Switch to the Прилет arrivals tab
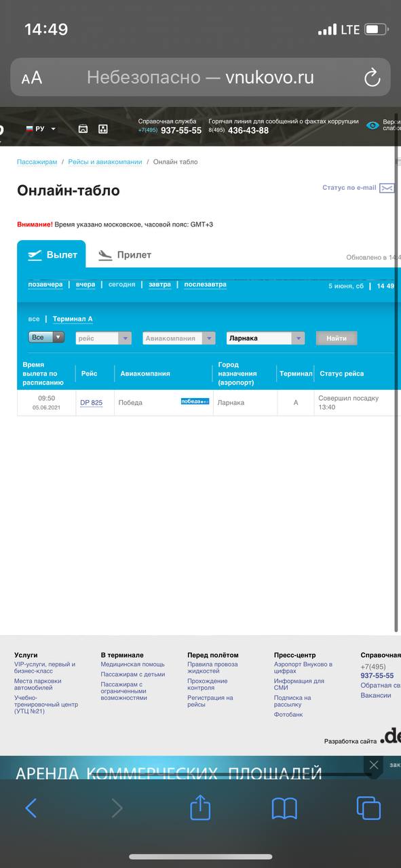Viewport: 401px width, 868px height. pyautogui.click(x=124, y=255)
